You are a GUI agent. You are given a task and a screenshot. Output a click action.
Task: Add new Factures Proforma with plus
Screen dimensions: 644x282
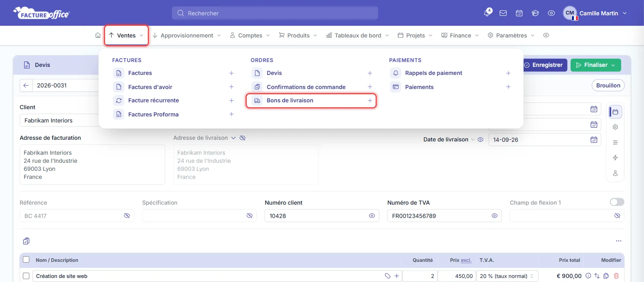(x=231, y=114)
